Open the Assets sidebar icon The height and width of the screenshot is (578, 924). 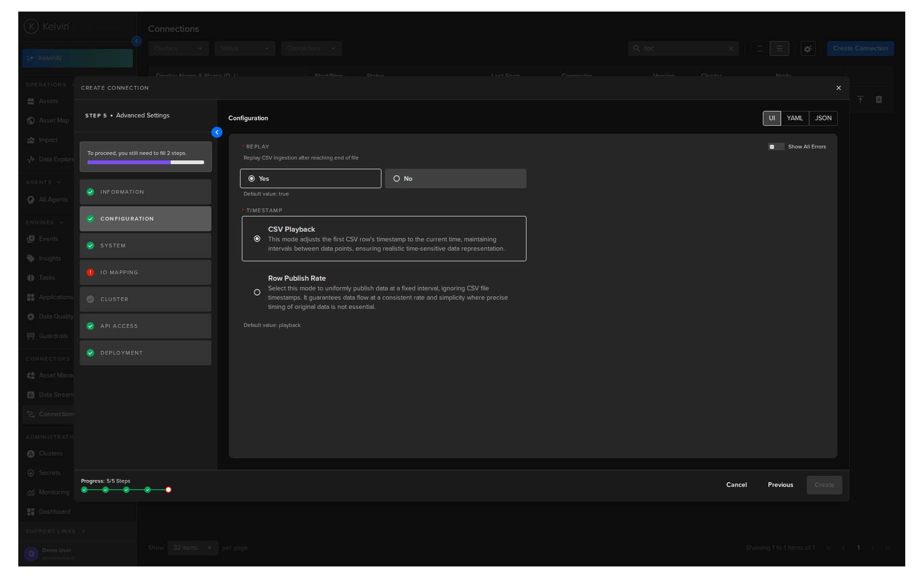tap(31, 101)
